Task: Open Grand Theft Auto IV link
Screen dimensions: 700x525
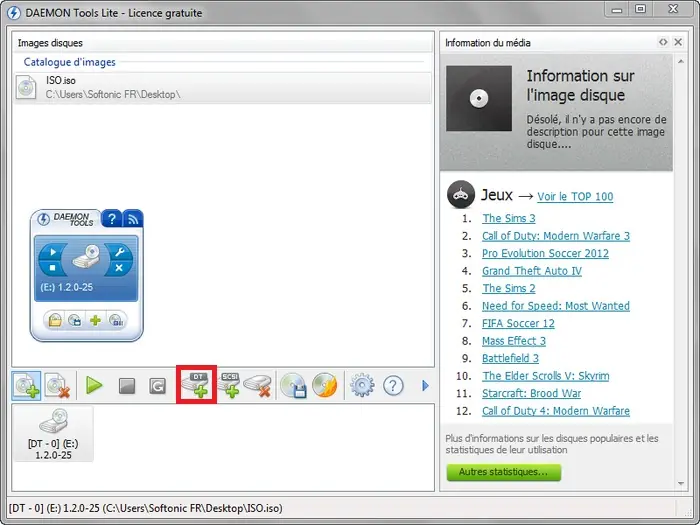Action: point(532,271)
